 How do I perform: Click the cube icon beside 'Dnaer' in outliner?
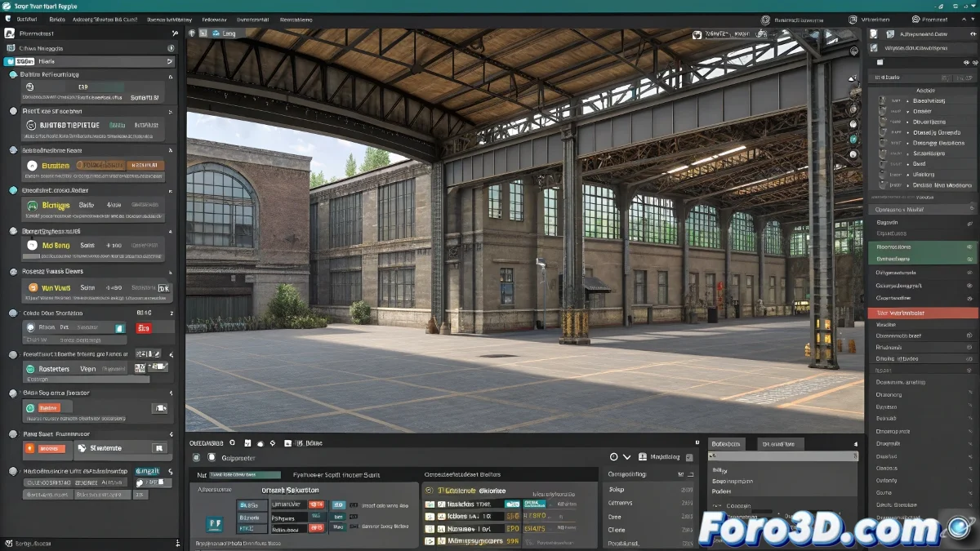pyautogui.click(x=883, y=111)
